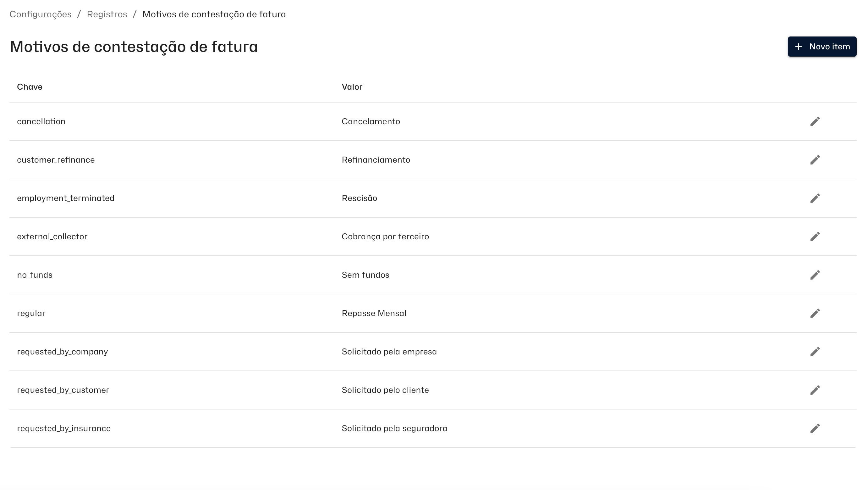The image size is (868, 490).
Task: Click the Chave column header
Action: 30,87
